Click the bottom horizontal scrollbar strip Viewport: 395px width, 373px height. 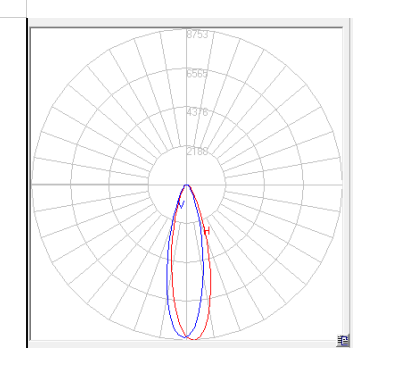pos(183,344)
